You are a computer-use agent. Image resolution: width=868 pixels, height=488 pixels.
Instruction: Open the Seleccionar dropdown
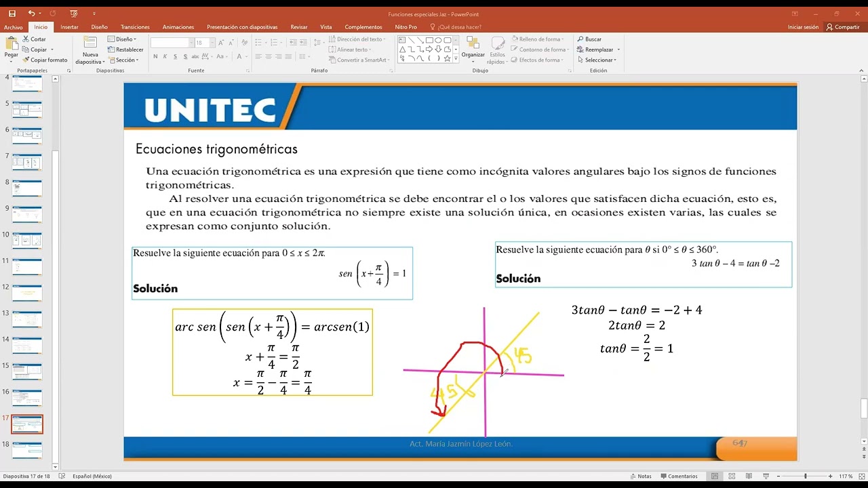[597, 60]
